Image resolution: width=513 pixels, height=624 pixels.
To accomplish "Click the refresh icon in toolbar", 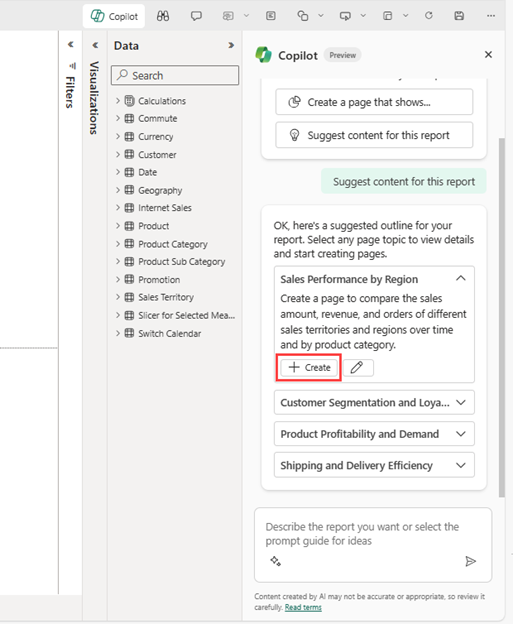I will (429, 16).
